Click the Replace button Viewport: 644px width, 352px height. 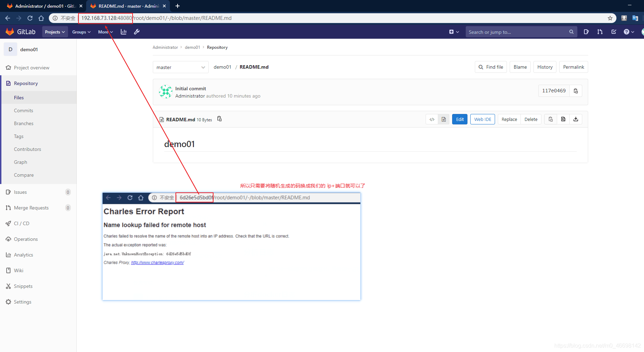tap(509, 119)
